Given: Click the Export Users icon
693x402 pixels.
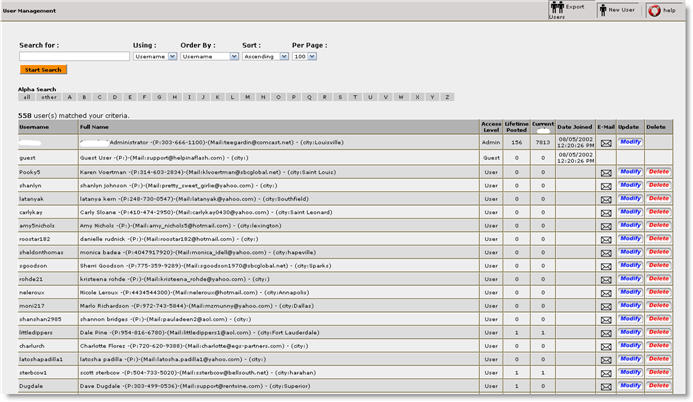Looking at the screenshot, I should click(557, 8).
